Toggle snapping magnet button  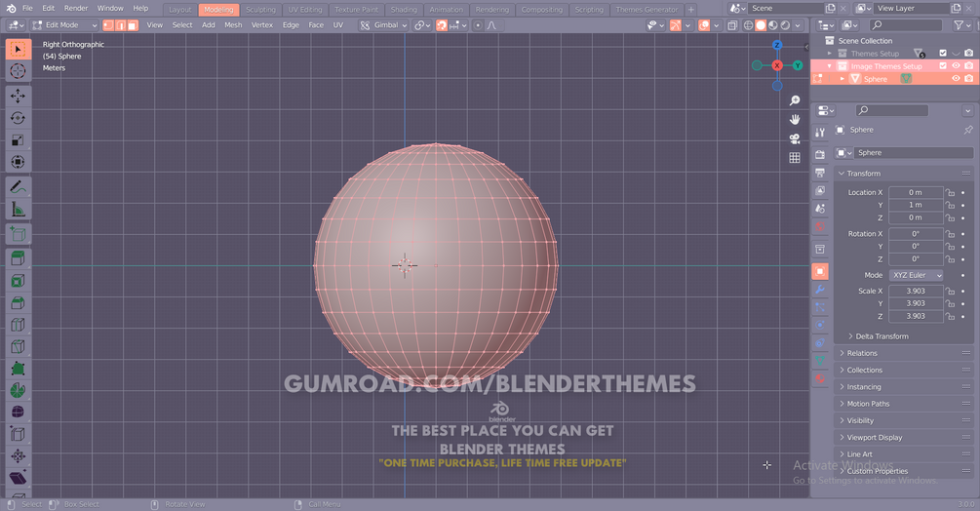442,25
